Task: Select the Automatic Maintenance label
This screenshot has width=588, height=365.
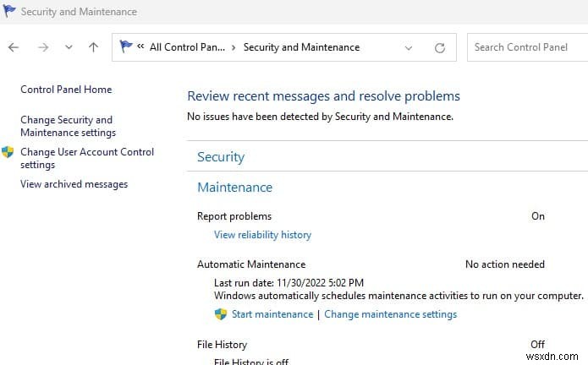Action: (251, 264)
